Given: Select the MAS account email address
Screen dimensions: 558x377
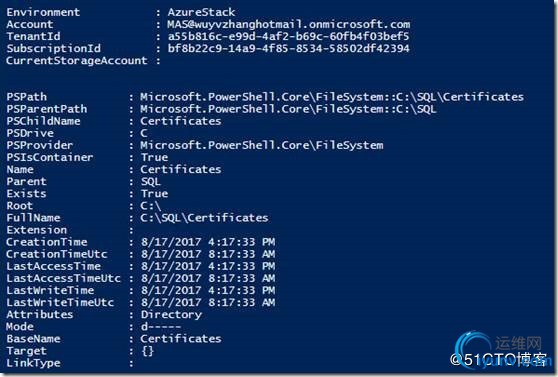Looking at the screenshot, I should (289, 24).
